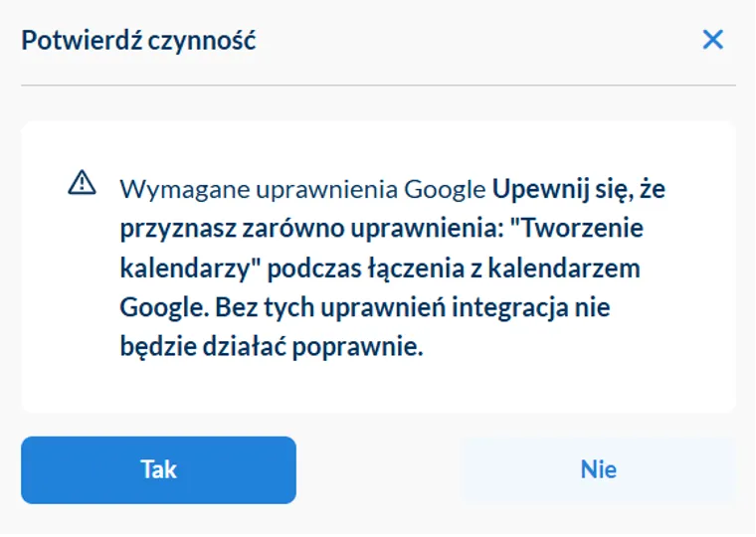Screen dimensions: 756x537
Task: Click the Potwierdź czynność dialog title
Action: pos(139,41)
